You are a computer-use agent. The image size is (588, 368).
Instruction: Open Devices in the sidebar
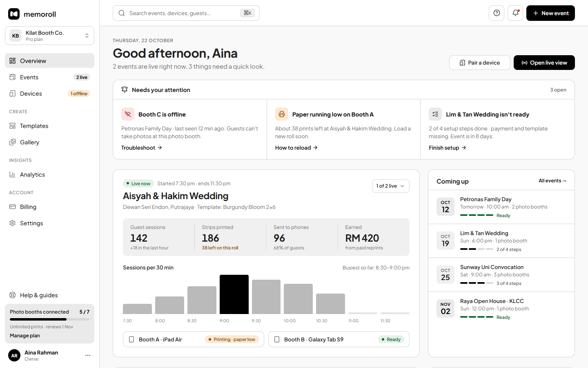pyautogui.click(x=49, y=93)
